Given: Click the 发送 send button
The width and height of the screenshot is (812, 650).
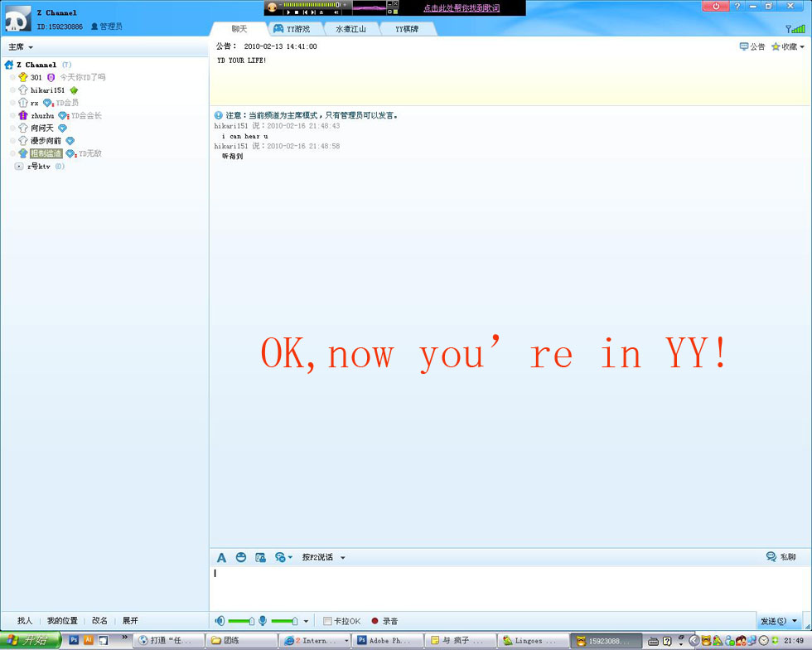Looking at the screenshot, I should tap(773, 620).
